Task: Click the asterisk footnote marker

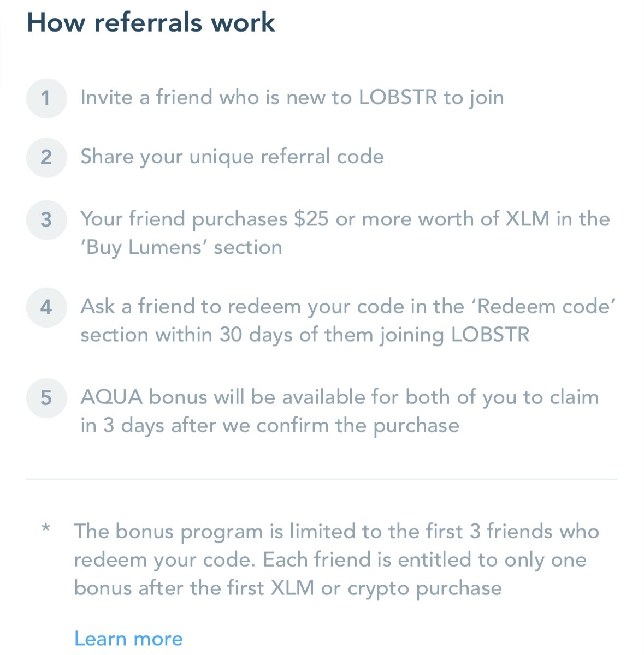Action: (46, 528)
